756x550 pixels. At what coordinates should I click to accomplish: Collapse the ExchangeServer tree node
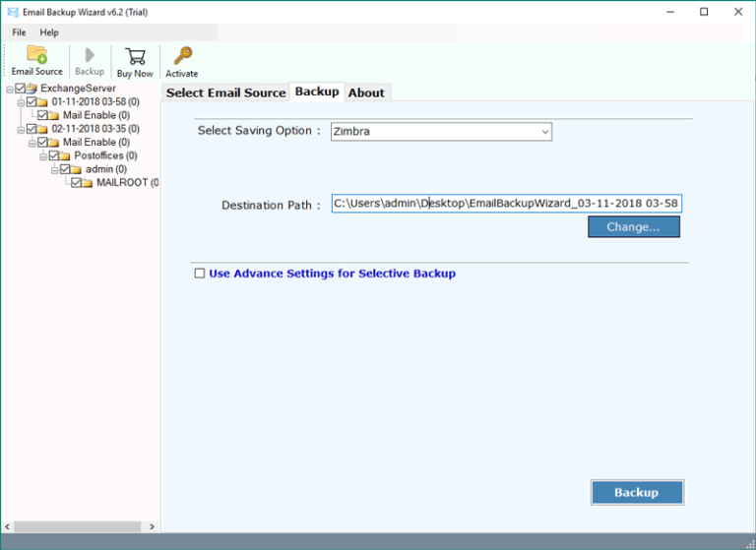[x=10, y=90]
